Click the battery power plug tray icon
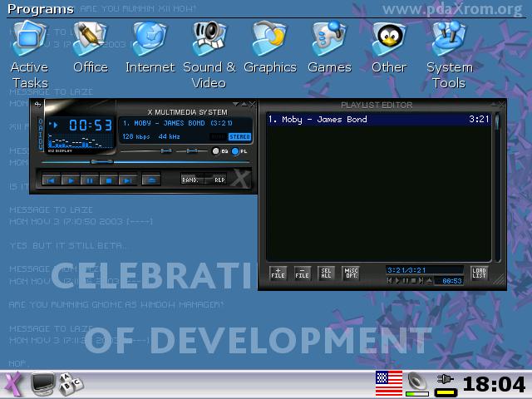532x399 pixels. click(x=446, y=385)
